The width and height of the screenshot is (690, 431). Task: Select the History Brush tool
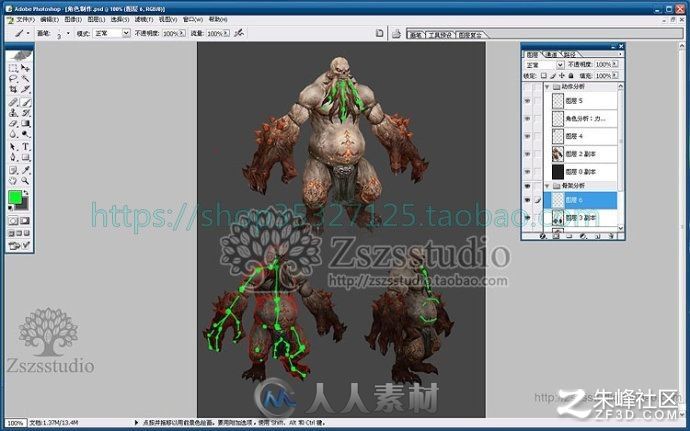[26, 113]
